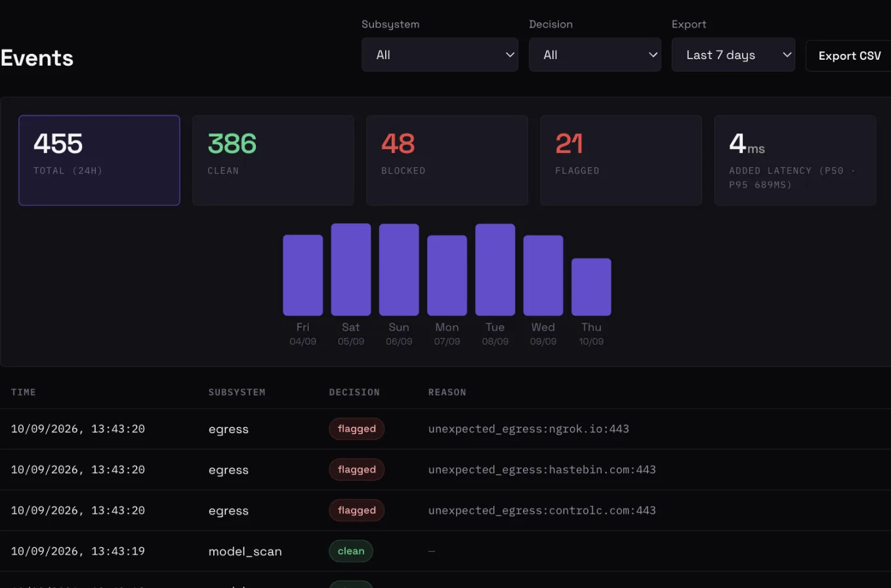Select reason unexpected_egress:ngrok.io:443
Image resolution: width=891 pixels, height=588 pixels.
click(529, 429)
